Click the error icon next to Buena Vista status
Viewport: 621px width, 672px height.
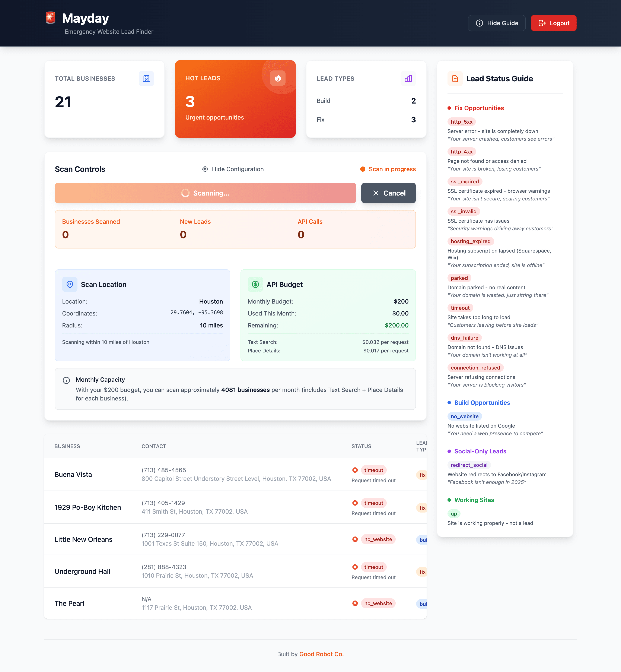355,470
